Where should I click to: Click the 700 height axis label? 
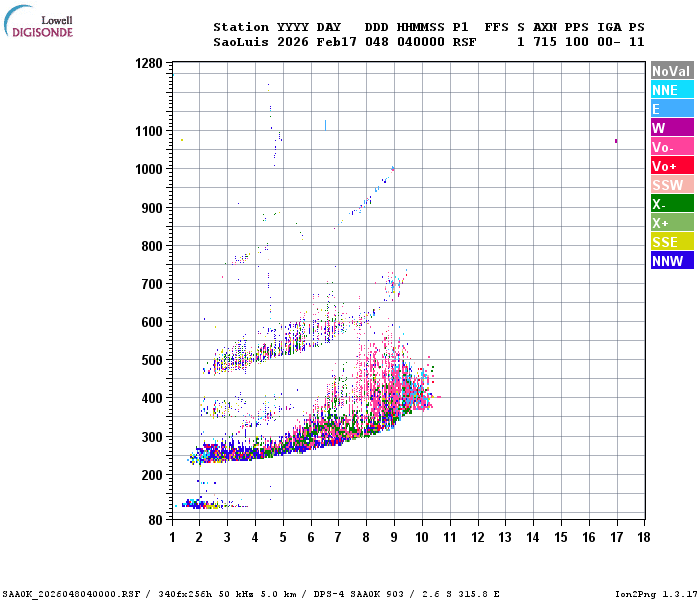pos(152,284)
